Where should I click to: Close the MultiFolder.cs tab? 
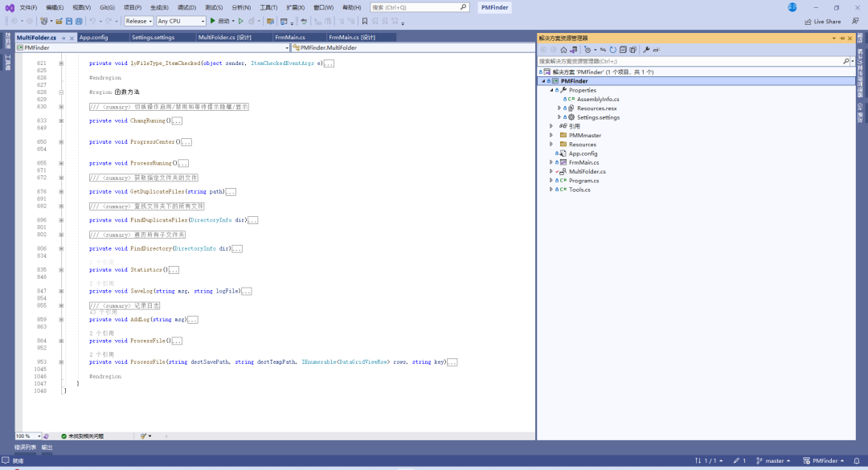(x=72, y=38)
